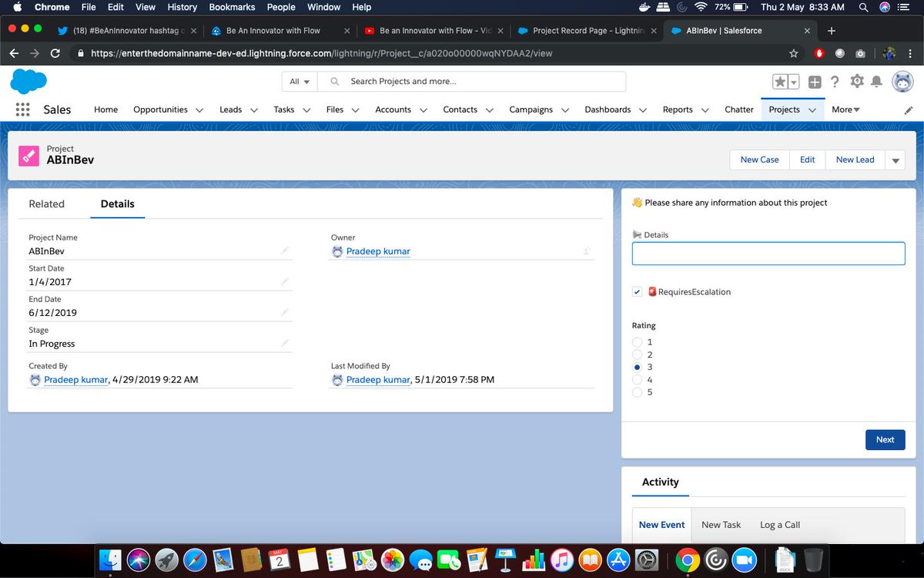Open Chrome's three-dot menu

(x=910, y=53)
